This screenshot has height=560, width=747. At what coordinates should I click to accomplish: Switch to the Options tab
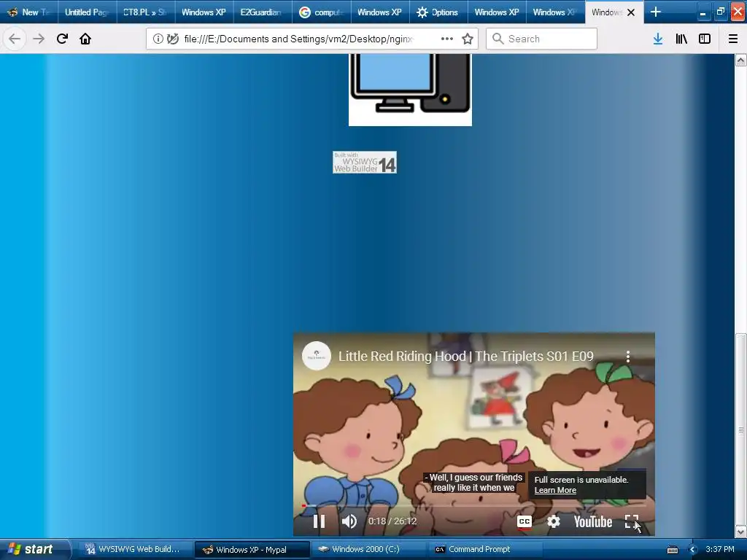pyautogui.click(x=438, y=12)
